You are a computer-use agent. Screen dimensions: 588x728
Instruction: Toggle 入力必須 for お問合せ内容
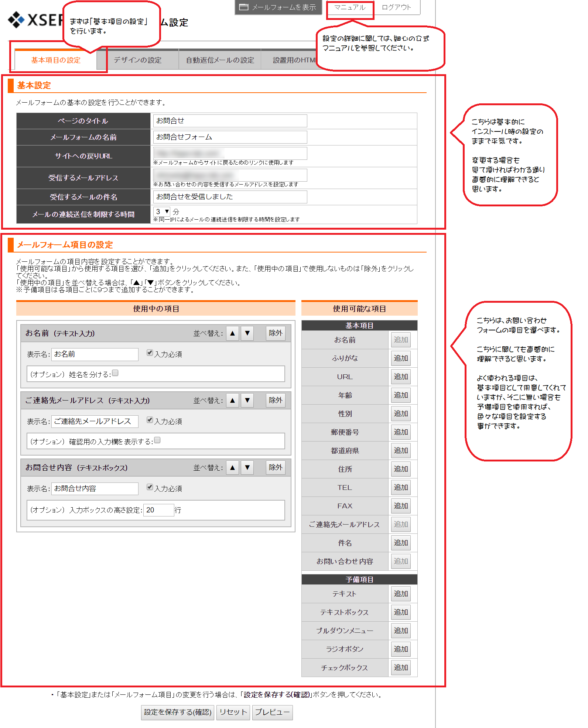tap(150, 487)
